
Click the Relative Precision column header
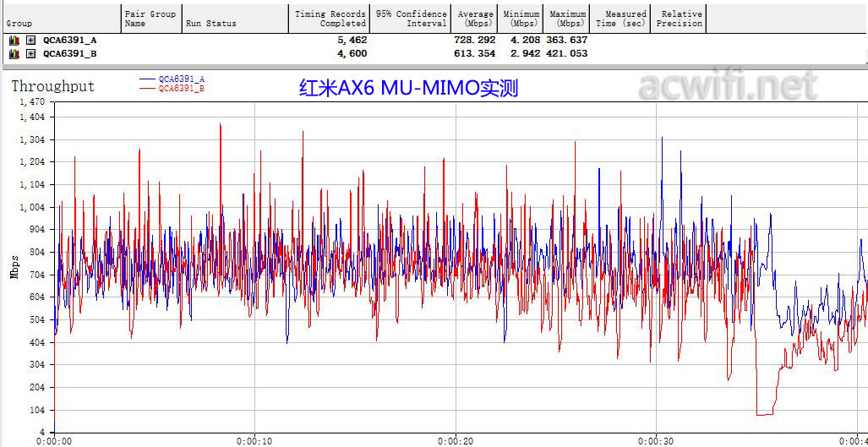click(678, 19)
